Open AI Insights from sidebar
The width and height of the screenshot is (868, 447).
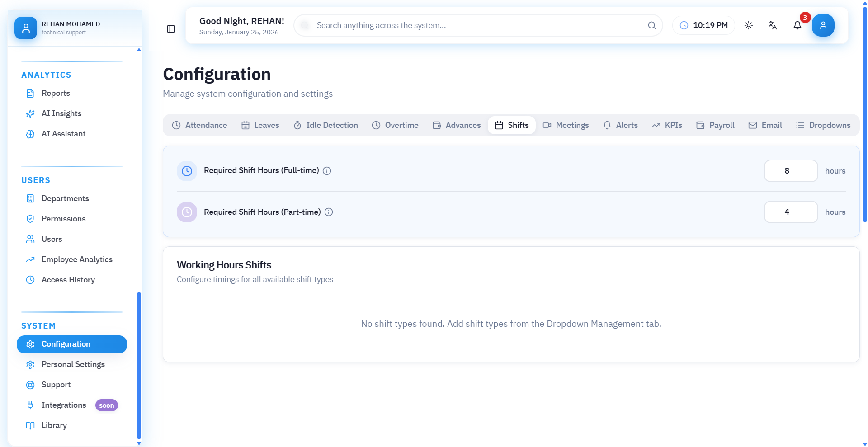pos(61,113)
